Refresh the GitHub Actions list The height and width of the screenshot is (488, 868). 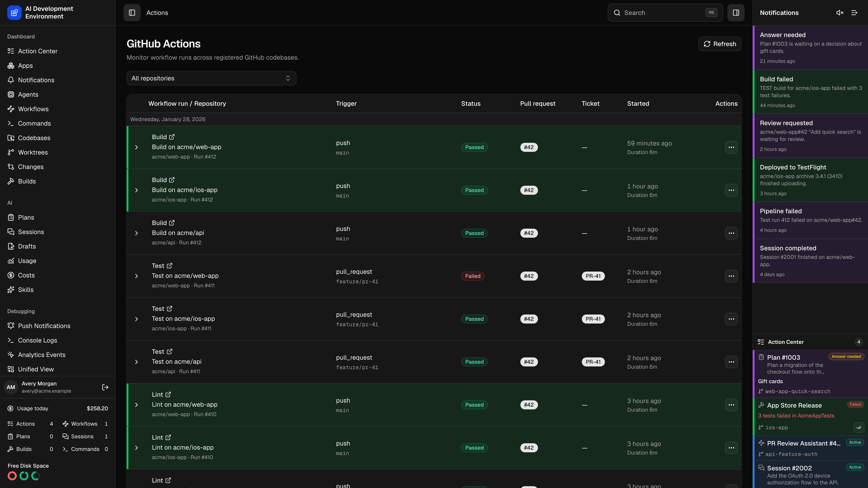pos(719,44)
